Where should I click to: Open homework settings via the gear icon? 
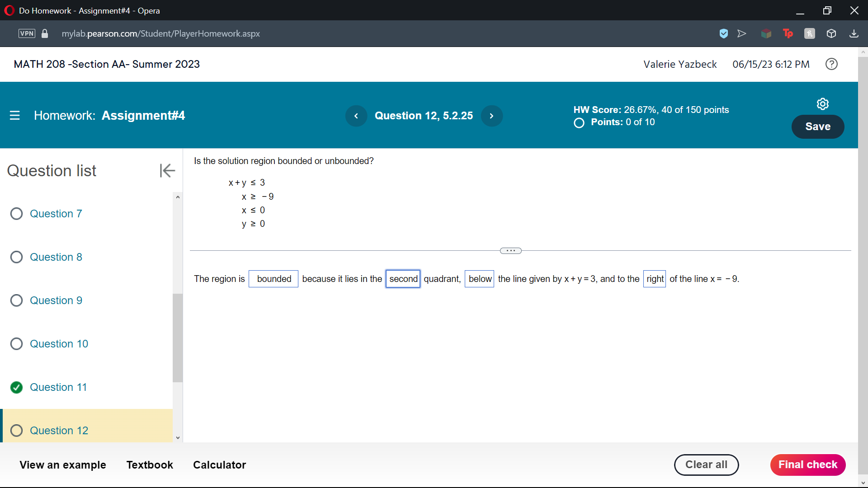tap(822, 104)
